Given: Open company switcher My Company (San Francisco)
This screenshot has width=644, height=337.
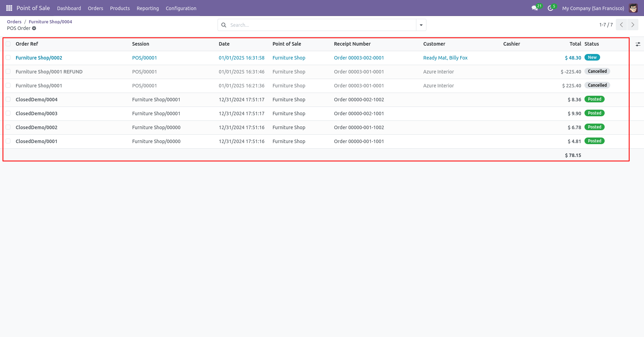Looking at the screenshot, I should tap(593, 8).
